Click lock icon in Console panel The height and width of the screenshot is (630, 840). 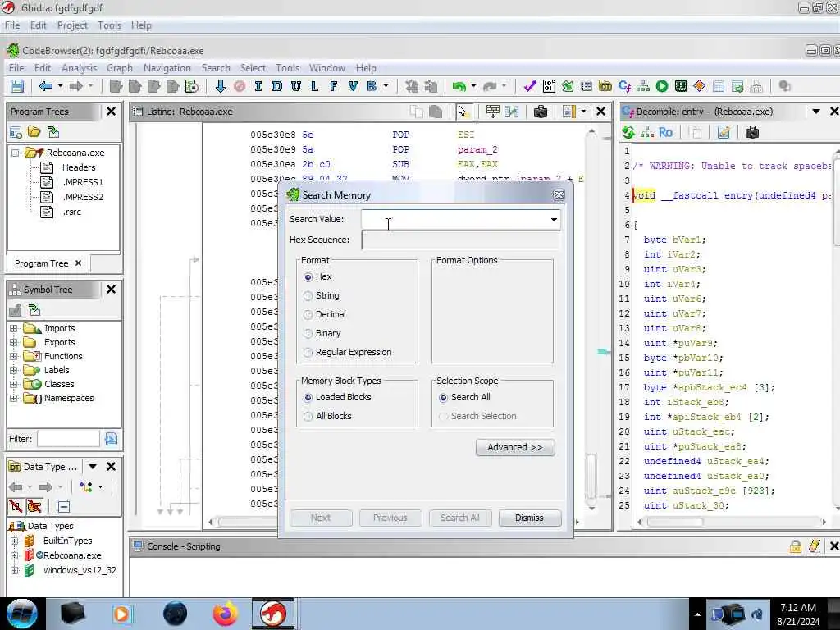(x=796, y=546)
